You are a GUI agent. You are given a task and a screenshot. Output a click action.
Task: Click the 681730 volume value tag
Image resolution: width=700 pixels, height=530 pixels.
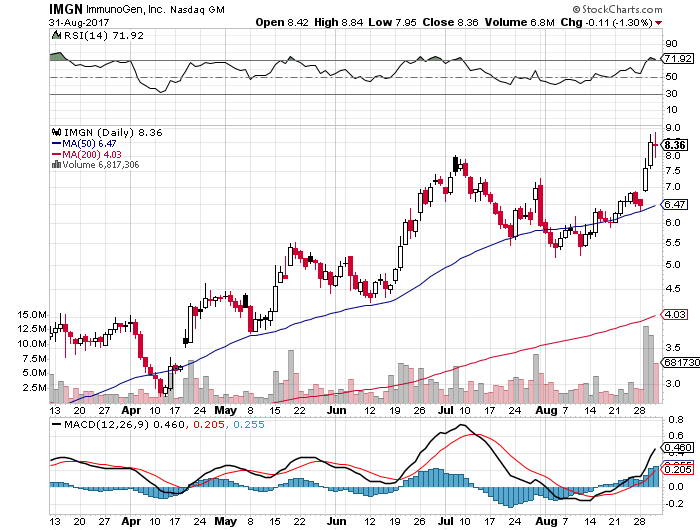click(x=677, y=361)
